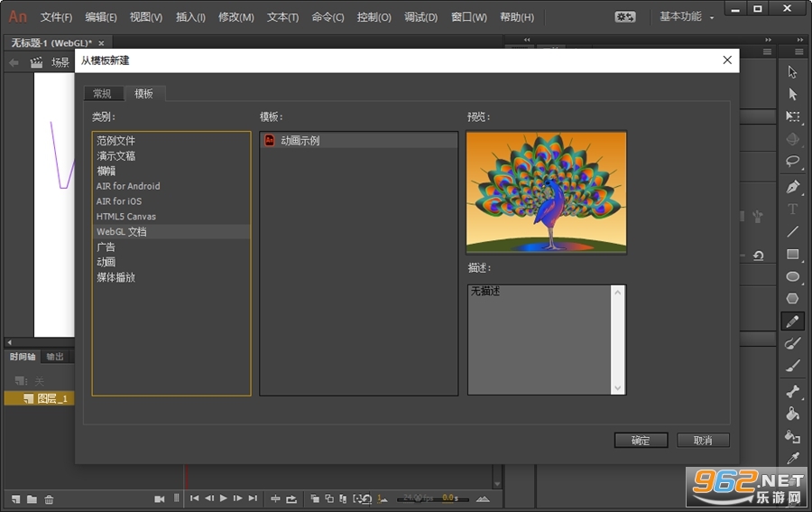Select the 动画示例 template
812x512 pixels.
pos(358,141)
